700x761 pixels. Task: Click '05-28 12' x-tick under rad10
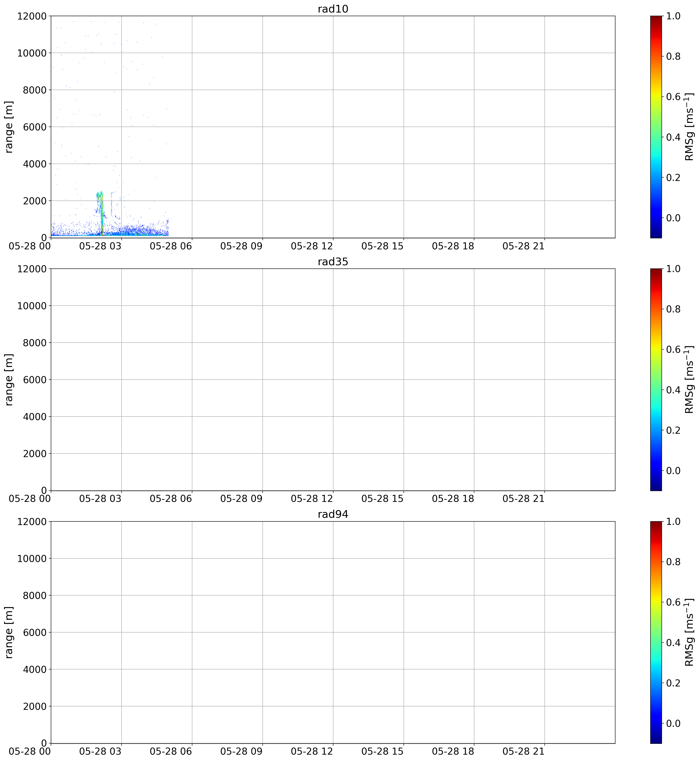[x=312, y=246]
